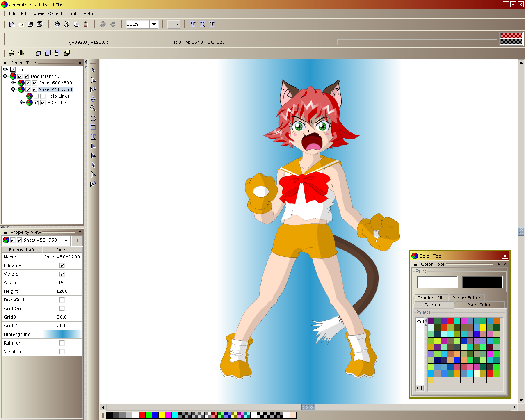Open the File menu
This screenshot has height=420, width=525.
[13, 14]
